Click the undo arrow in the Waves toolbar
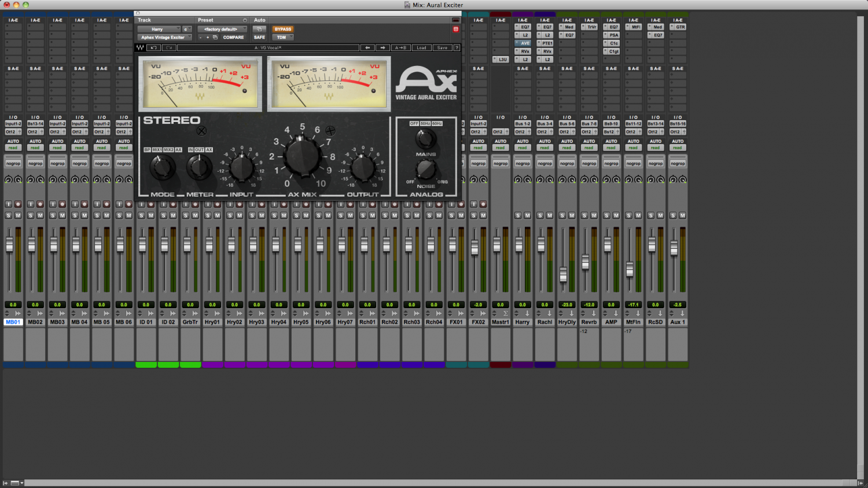 coord(153,47)
